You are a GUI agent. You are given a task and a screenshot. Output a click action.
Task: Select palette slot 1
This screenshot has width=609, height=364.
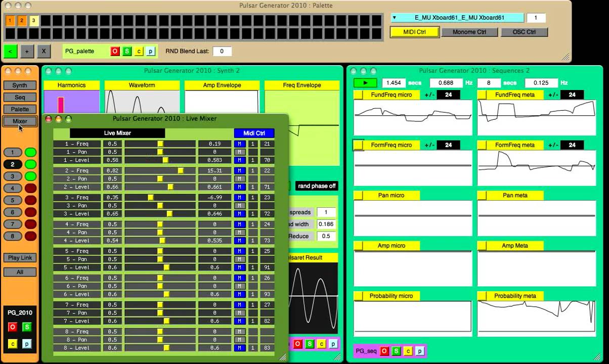(x=10, y=21)
